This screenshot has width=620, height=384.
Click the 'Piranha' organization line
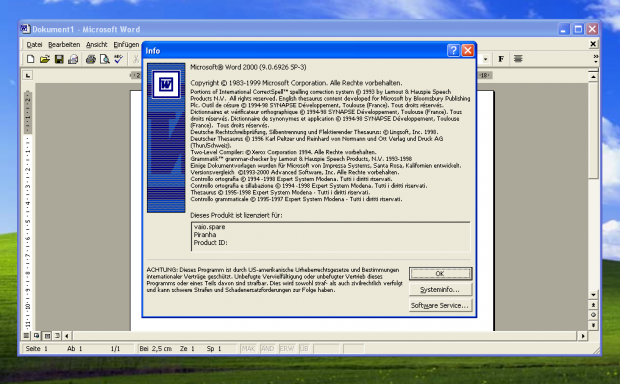click(205, 235)
